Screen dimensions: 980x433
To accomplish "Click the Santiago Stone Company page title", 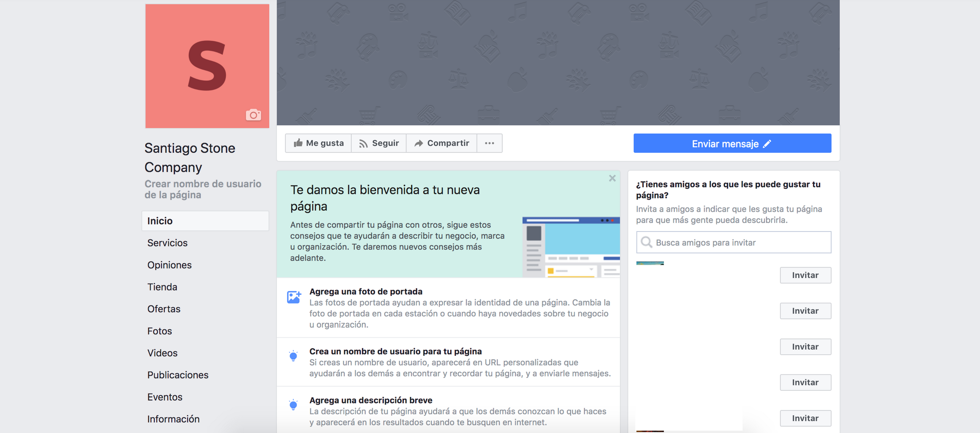I will (190, 157).
